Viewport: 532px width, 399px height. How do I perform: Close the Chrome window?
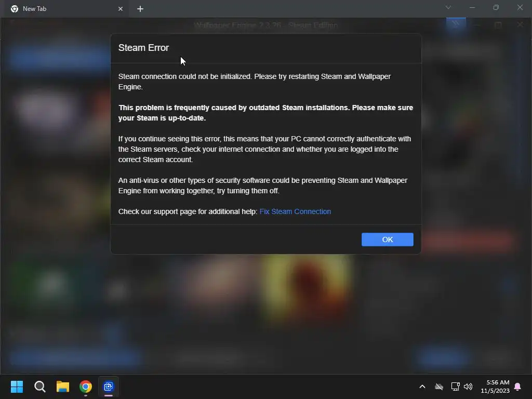point(520,7)
